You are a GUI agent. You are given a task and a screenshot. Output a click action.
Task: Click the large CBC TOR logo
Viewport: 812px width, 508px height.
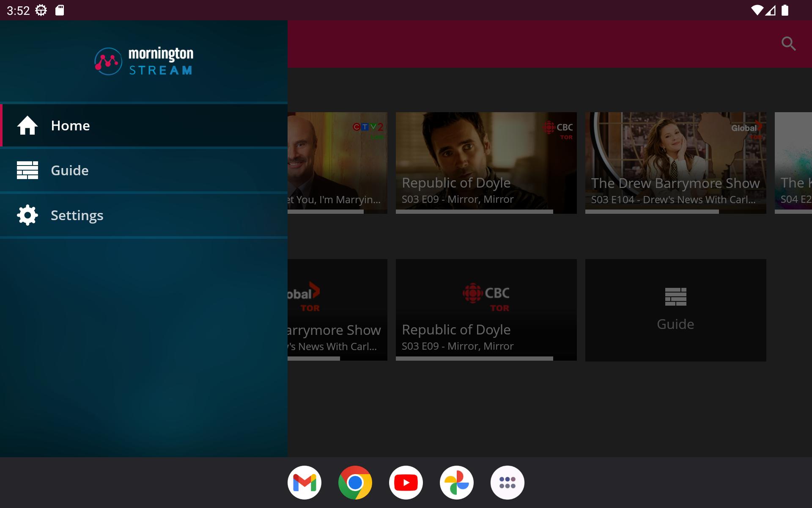(486, 298)
